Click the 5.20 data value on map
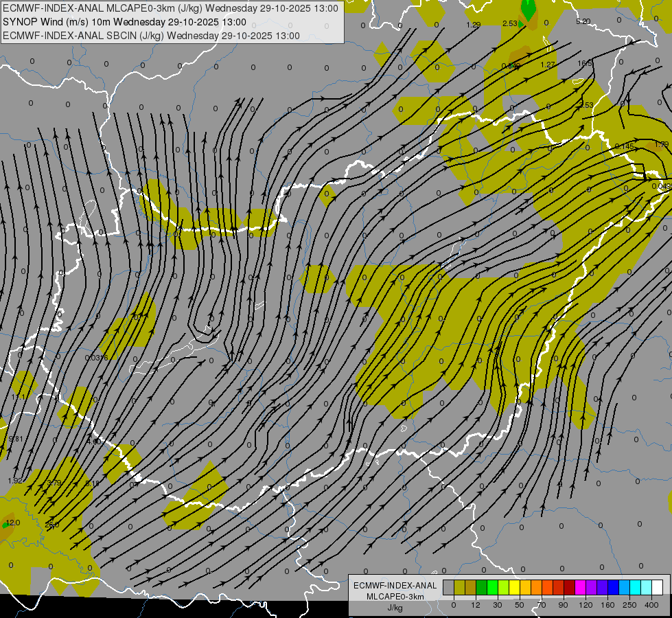This screenshot has height=618, width=672. 583,21
